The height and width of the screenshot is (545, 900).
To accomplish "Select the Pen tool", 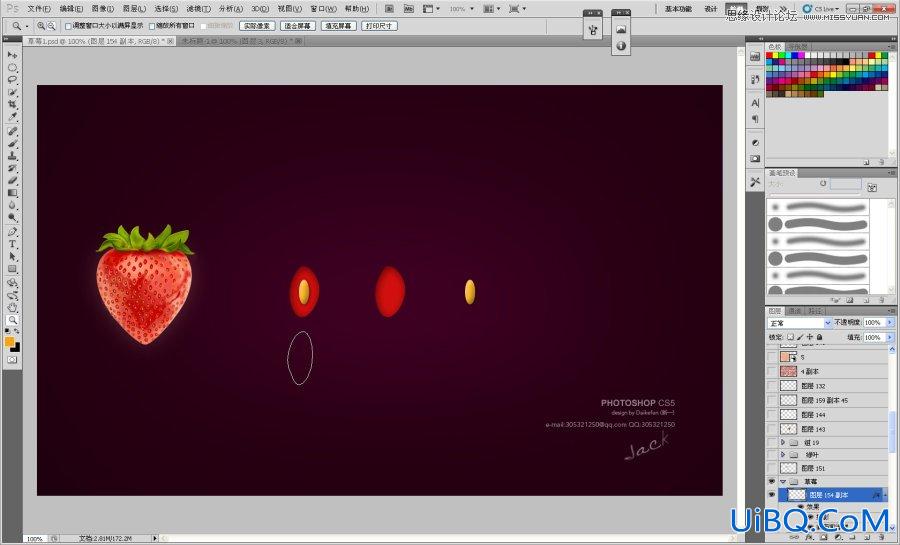I will [x=12, y=232].
